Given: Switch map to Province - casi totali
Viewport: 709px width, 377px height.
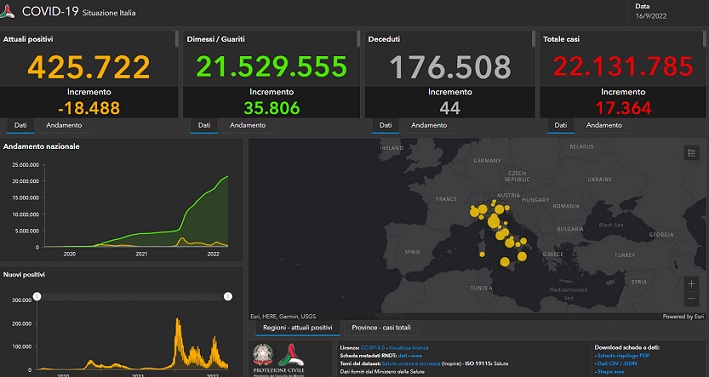Looking at the screenshot, I should click(381, 327).
